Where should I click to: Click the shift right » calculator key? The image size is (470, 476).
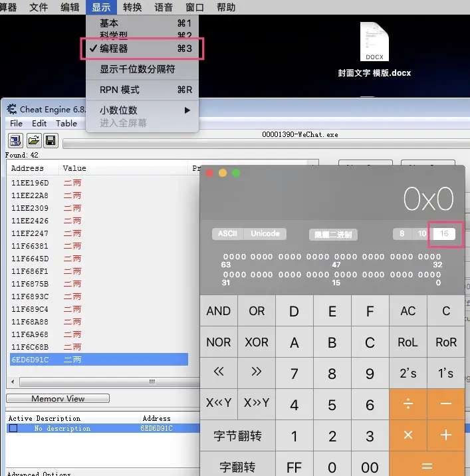coord(257,372)
